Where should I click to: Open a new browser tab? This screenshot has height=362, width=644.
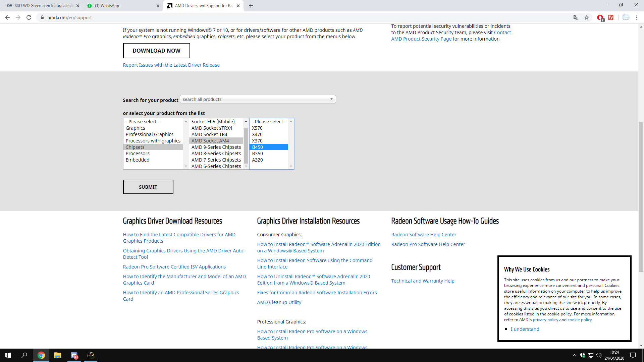(x=251, y=6)
